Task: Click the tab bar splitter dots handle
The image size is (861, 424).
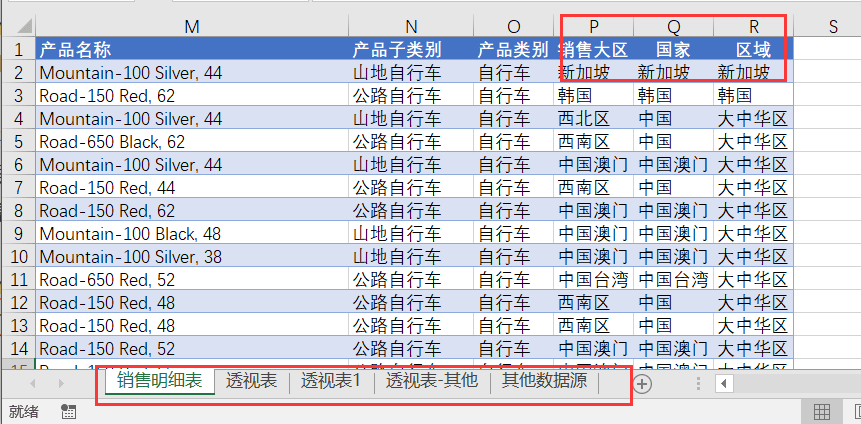Action: tap(698, 383)
